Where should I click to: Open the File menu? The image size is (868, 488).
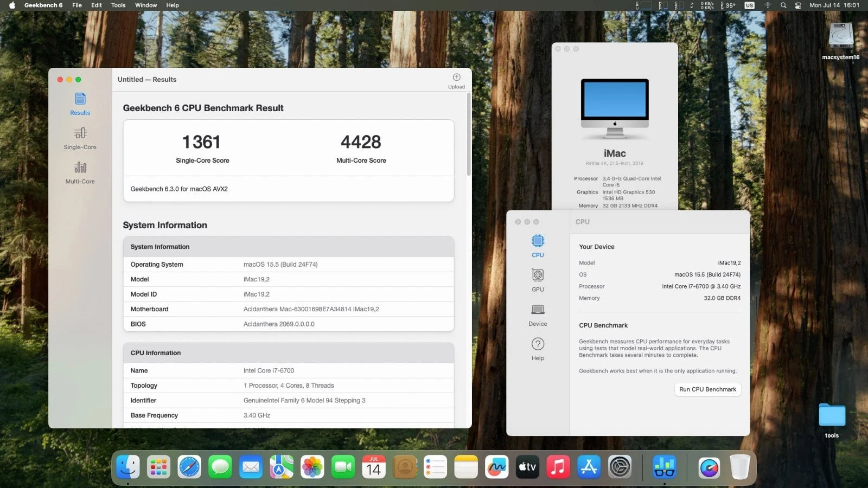pos(77,5)
